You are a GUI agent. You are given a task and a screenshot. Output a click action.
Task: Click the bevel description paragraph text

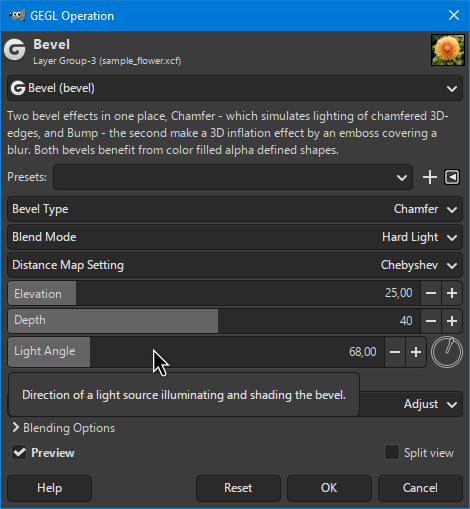[x=228, y=133]
